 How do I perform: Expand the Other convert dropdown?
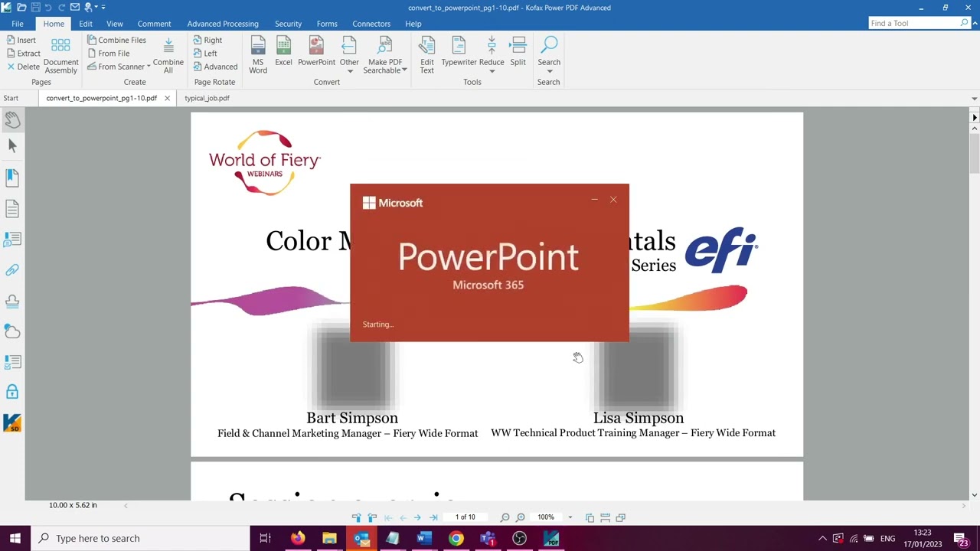point(350,71)
